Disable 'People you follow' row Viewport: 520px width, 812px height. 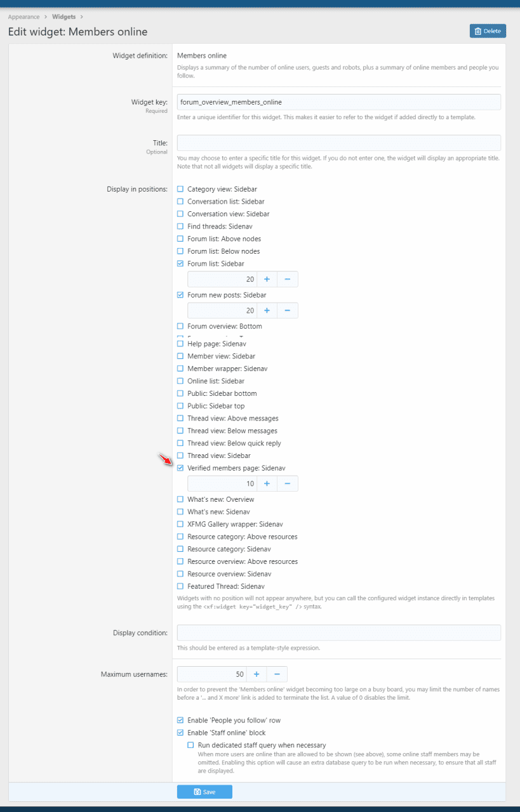point(180,720)
